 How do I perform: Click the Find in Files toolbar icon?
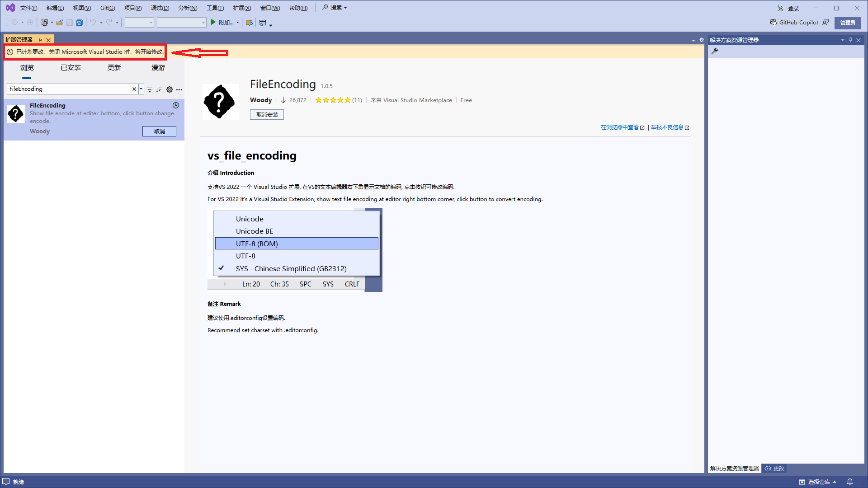(x=249, y=23)
